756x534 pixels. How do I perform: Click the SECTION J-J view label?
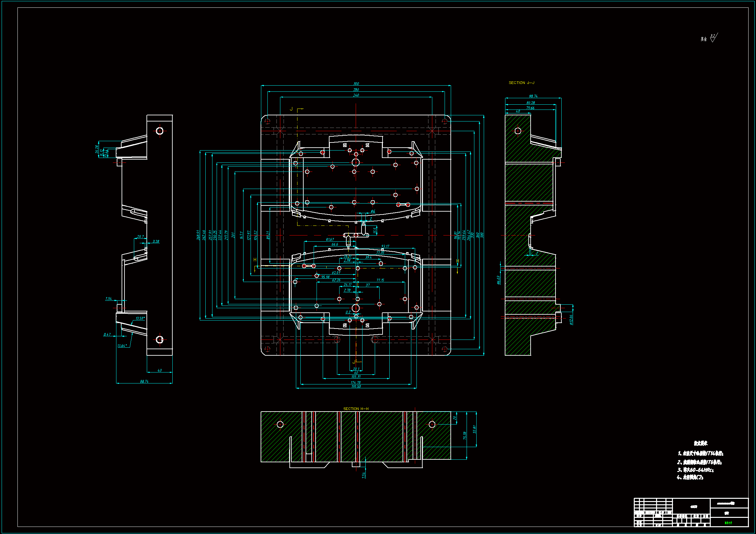point(521,83)
